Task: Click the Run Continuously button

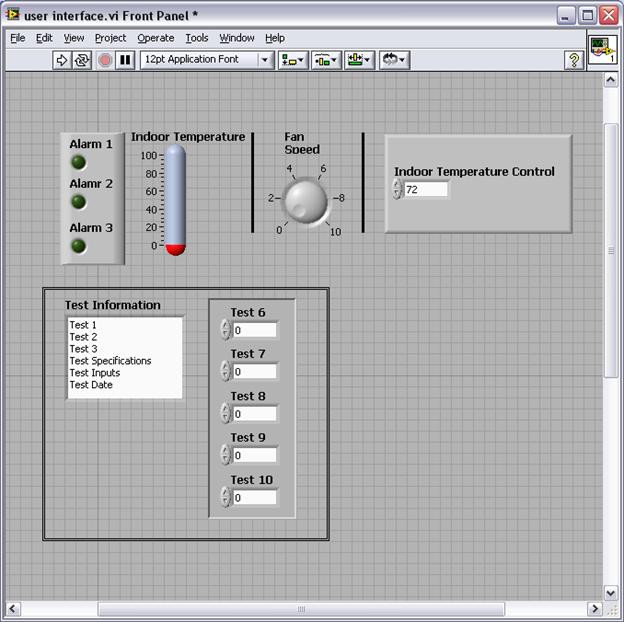Action: point(82,60)
